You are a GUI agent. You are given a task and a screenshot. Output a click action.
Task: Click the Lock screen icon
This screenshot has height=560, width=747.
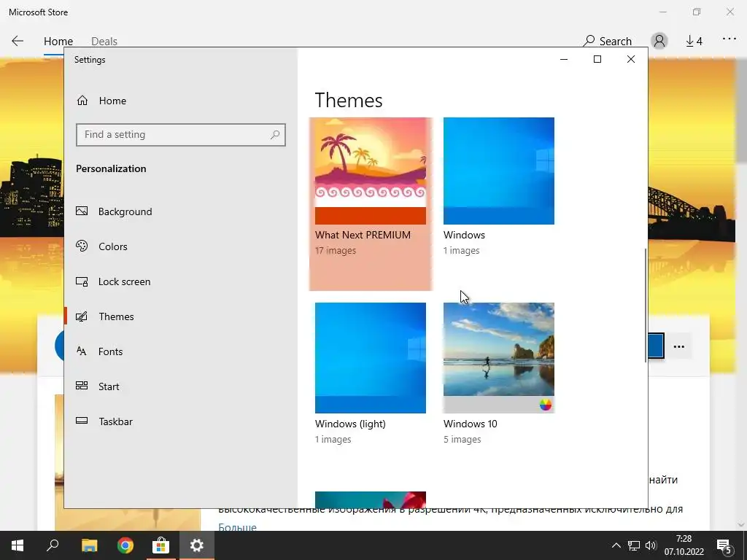point(82,281)
